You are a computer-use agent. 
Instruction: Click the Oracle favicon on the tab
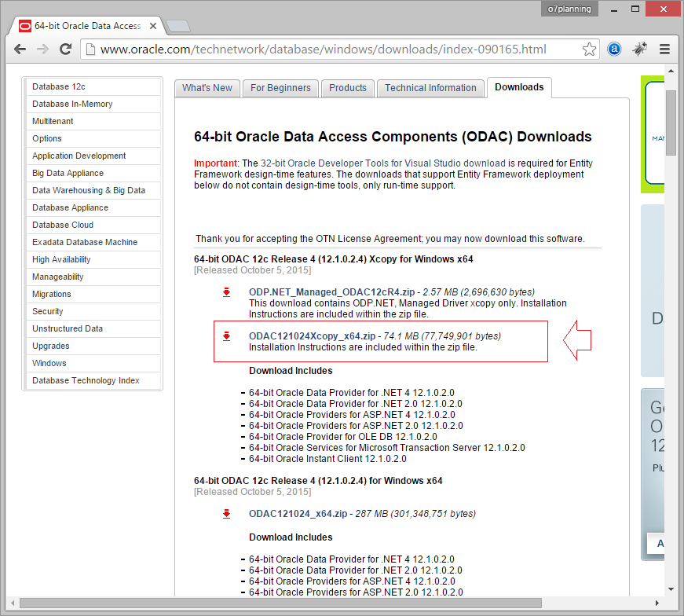point(25,26)
